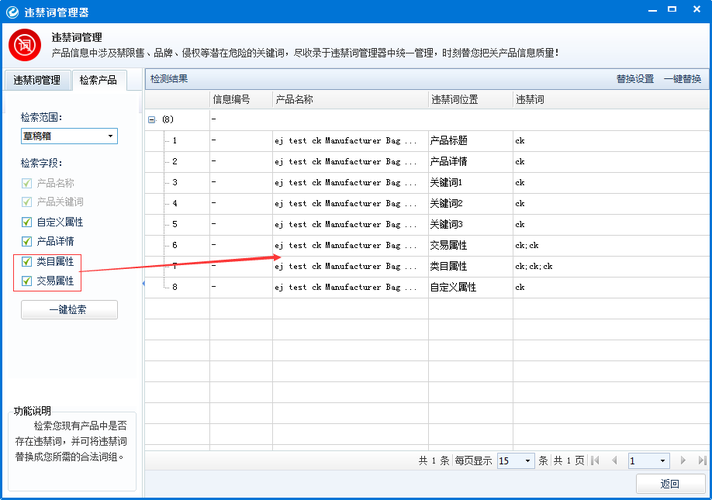
Task: Collapse the left panel using splitter arrow
Action: 142,284
